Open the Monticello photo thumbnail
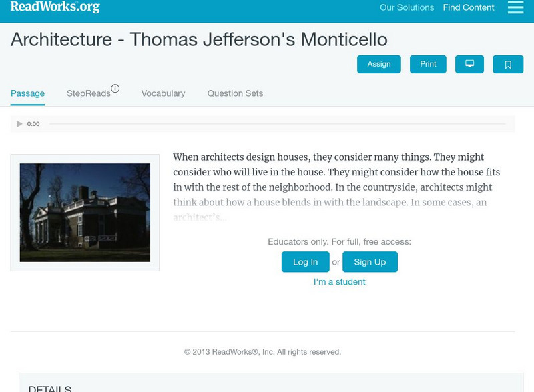 pos(85,213)
